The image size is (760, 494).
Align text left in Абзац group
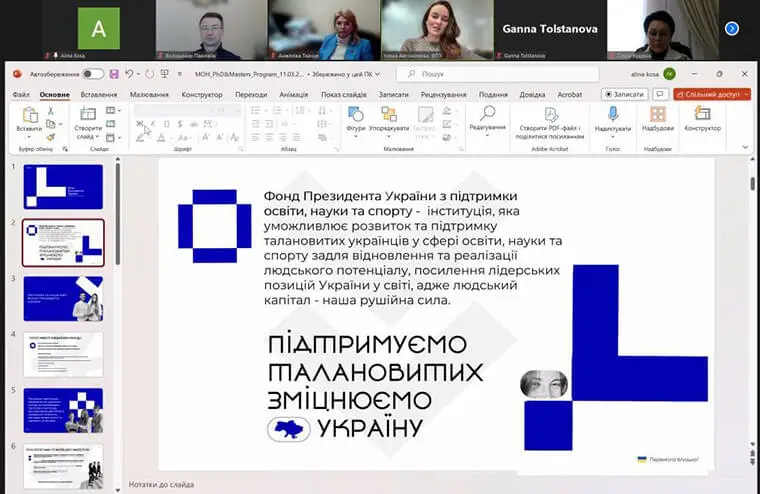click(x=255, y=138)
